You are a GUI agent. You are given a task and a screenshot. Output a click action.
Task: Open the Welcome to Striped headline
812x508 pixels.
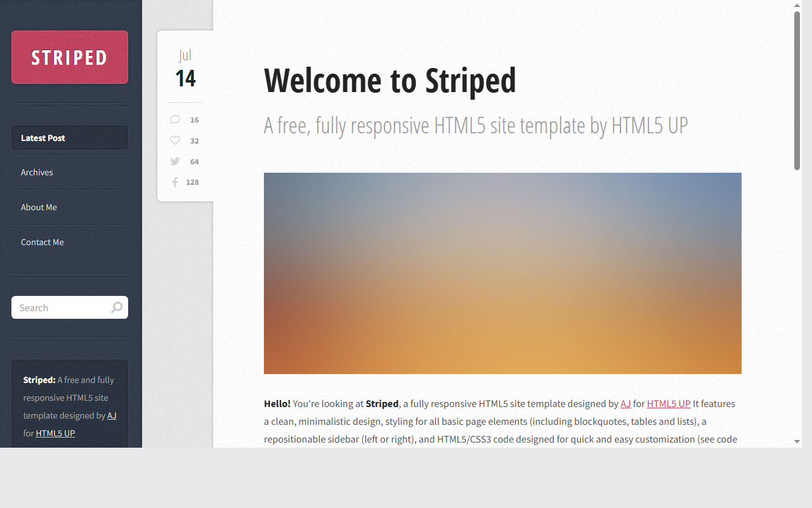click(x=390, y=80)
